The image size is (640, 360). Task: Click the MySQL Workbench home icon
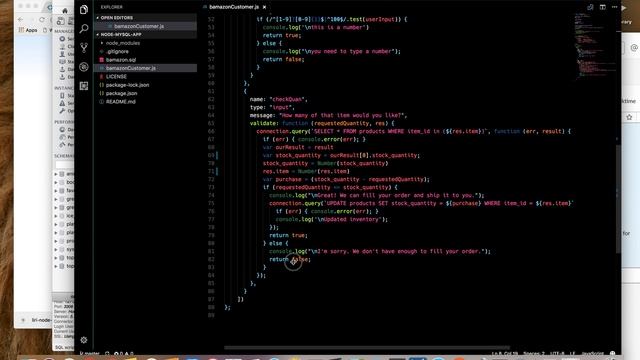pos(65,11)
